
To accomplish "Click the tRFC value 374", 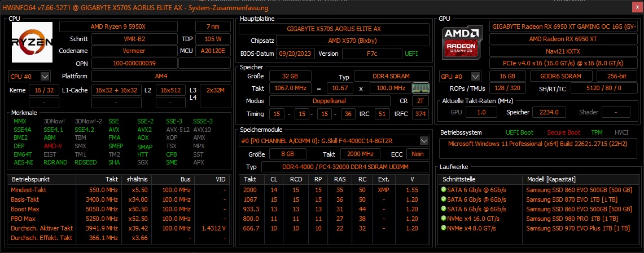I will [420, 114].
